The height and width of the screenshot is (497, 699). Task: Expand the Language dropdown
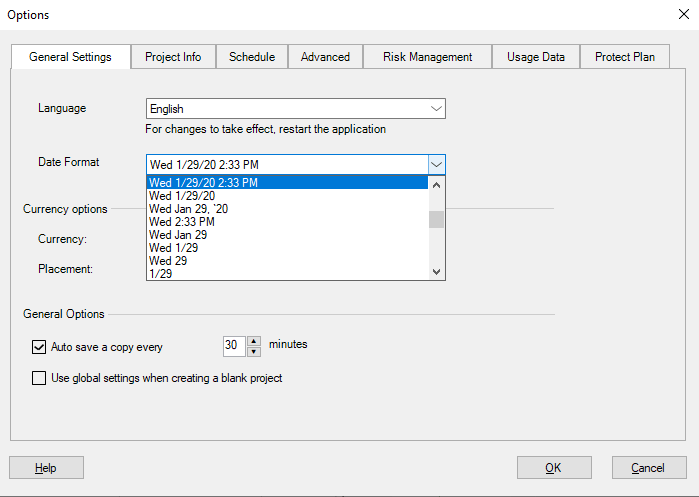(435, 108)
